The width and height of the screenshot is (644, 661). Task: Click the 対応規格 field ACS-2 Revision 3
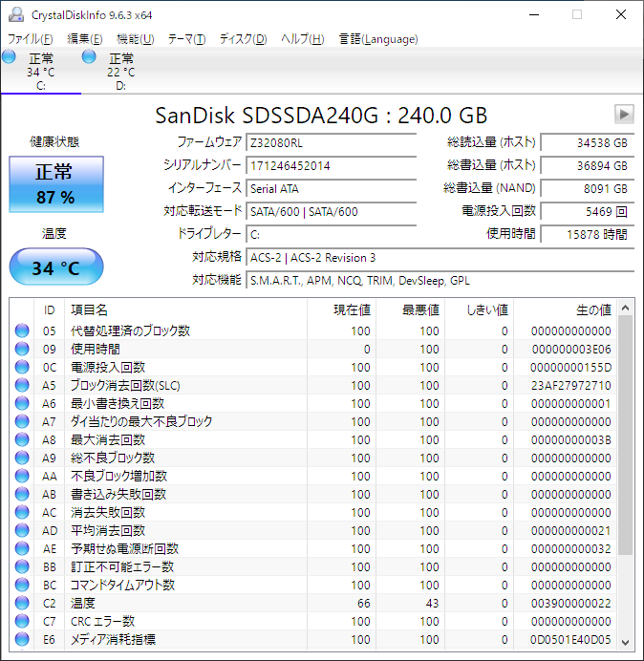pos(440,257)
